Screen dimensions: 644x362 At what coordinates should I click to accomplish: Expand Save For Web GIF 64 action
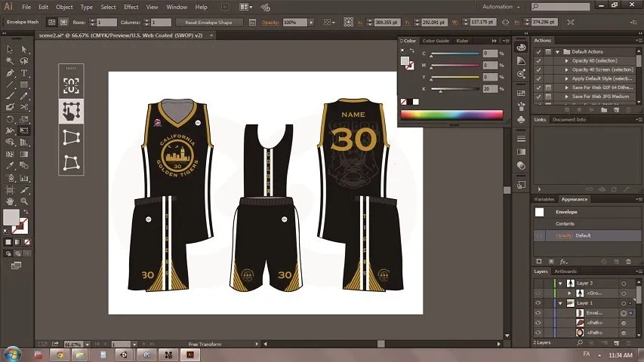(567, 87)
